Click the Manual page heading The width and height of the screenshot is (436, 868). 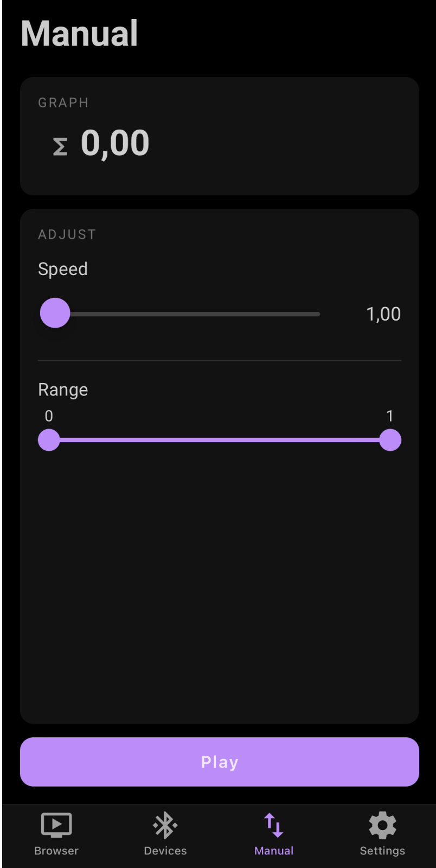point(80,34)
